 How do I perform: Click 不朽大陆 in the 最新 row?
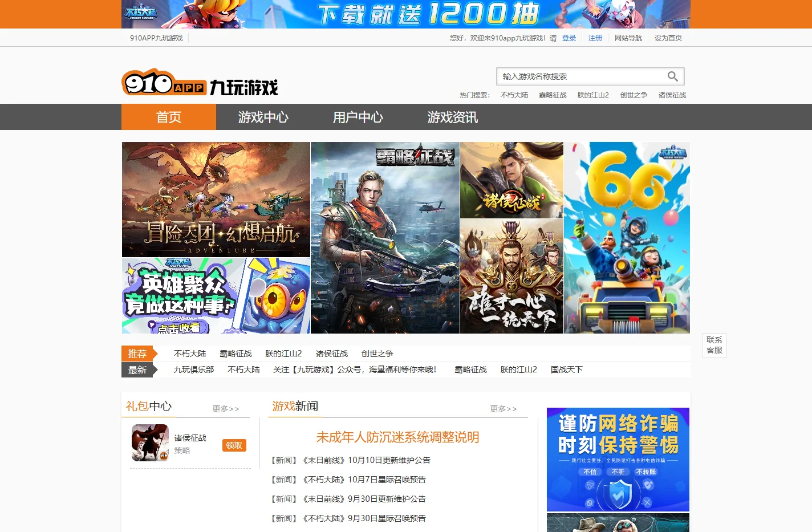click(243, 369)
